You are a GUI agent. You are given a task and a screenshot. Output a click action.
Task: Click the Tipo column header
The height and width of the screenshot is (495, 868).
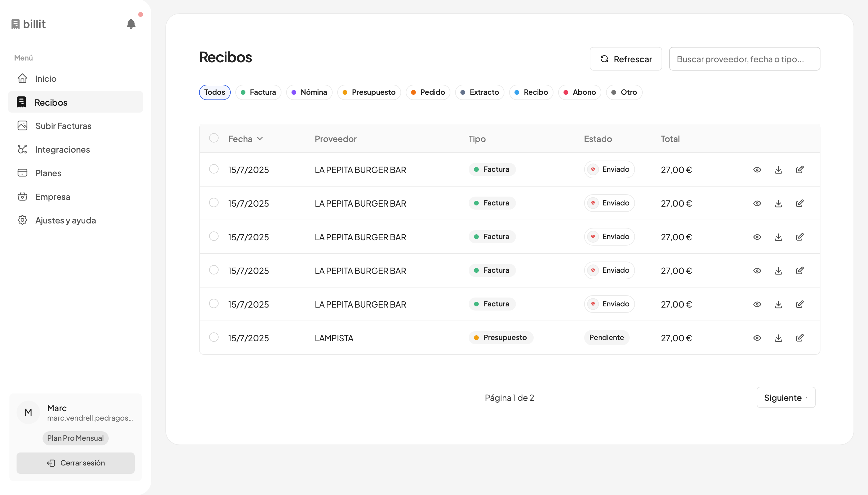click(477, 139)
